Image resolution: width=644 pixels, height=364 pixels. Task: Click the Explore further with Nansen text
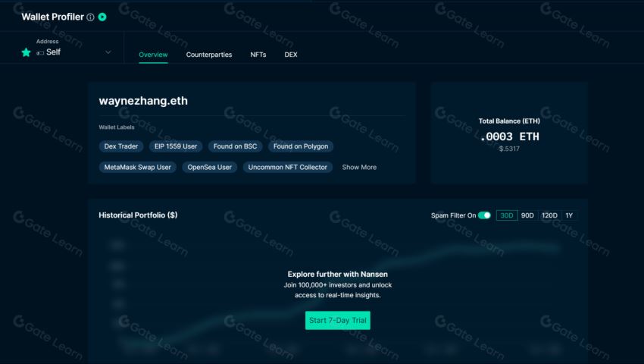pyautogui.click(x=338, y=275)
